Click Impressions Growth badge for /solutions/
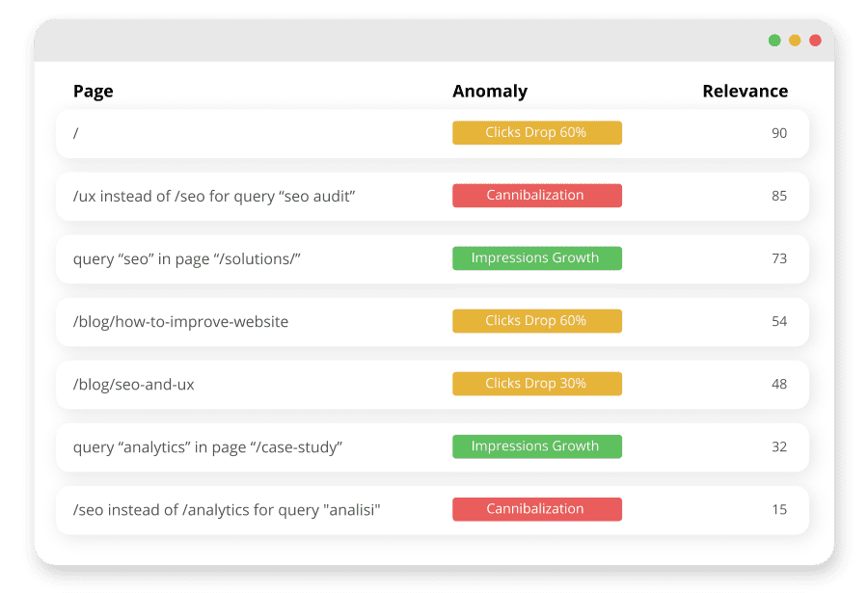 point(537,258)
